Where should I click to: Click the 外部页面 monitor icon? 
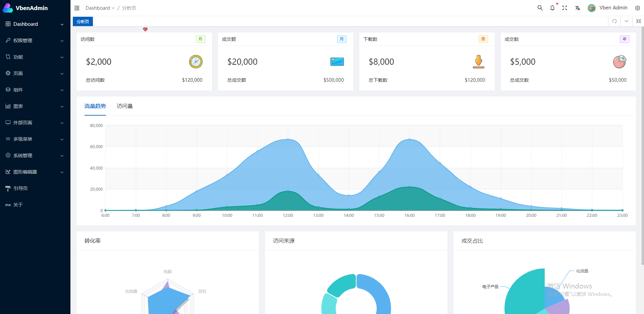pyautogui.click(x=8, y=122)
